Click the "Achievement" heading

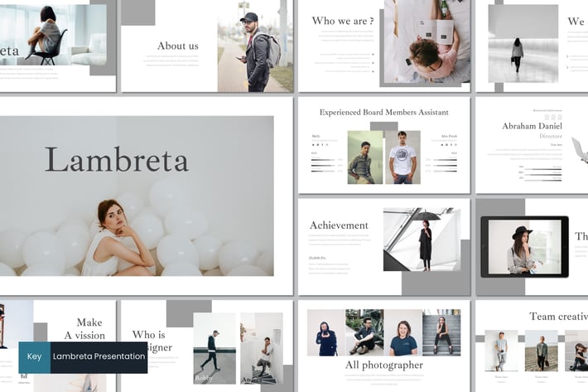click(339, 225)
